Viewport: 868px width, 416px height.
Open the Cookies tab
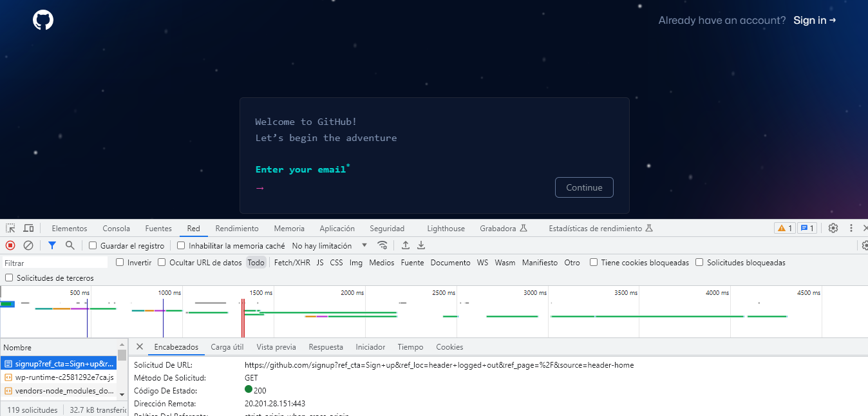coord(449,347)
